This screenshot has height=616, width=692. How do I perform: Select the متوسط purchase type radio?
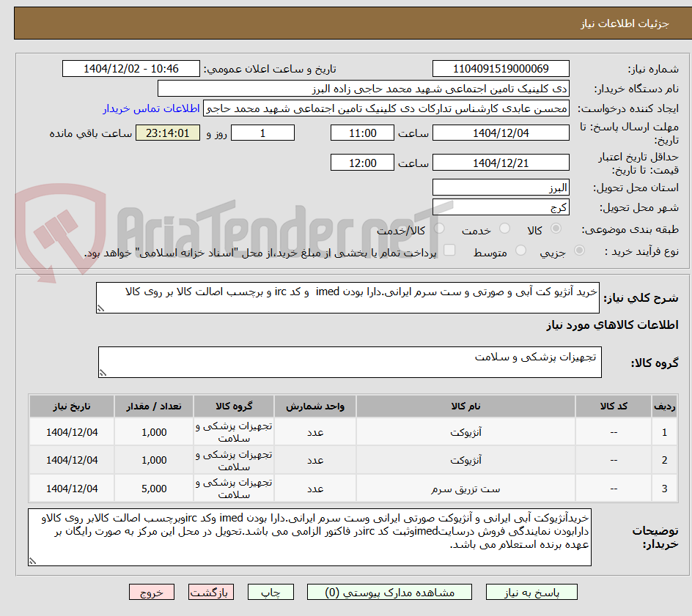(x=520, y=251)
